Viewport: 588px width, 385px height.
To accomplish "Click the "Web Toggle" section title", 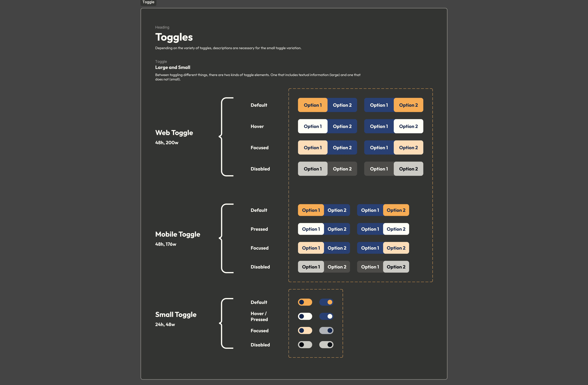I will pyautogui.click(x=174, y=133).
